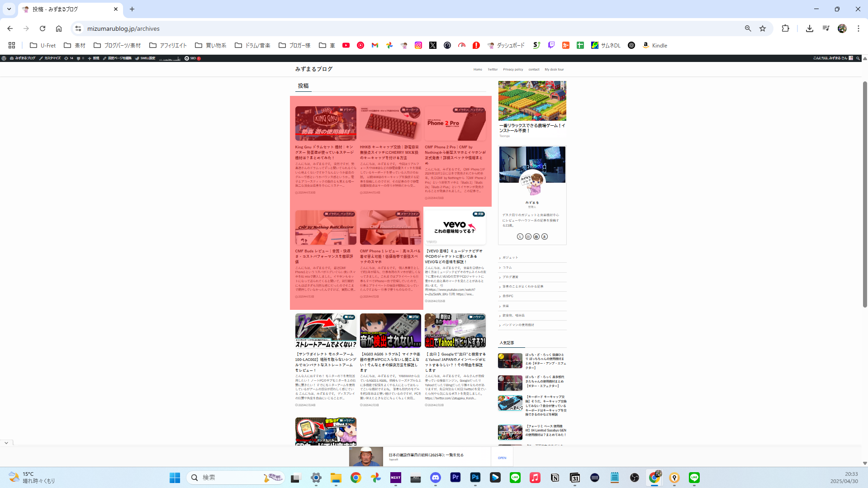Image resolution: width=868 pixels, height=488 pixels.
Task: Open the tab search dropdown arrow
Action: 9,9
